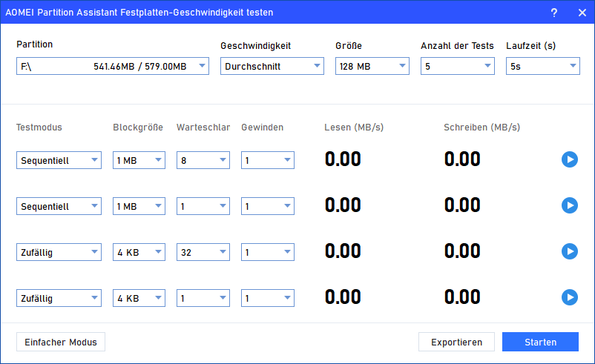Start the second Sequentiell row test

point(569,205)
